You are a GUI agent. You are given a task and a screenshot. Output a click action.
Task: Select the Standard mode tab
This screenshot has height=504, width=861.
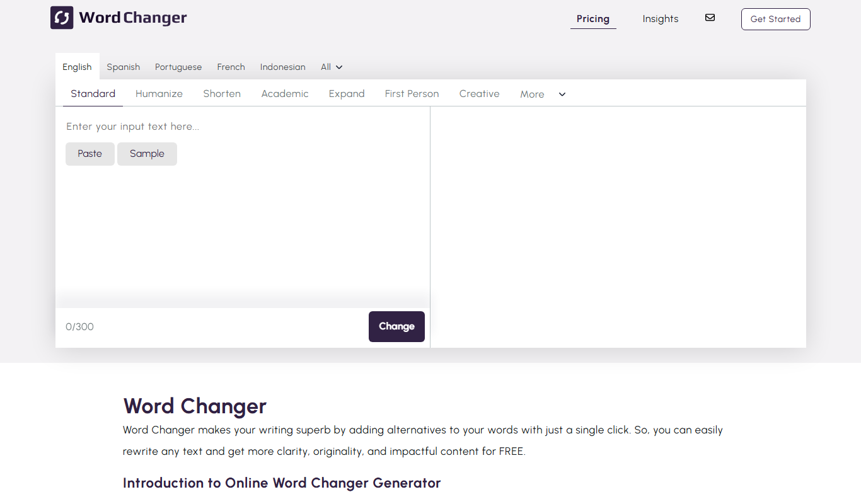(x=93, y=93)
